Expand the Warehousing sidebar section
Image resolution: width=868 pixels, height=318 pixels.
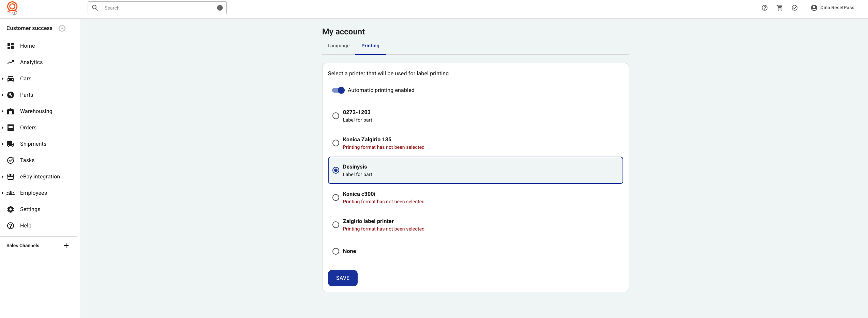(3, 111)
